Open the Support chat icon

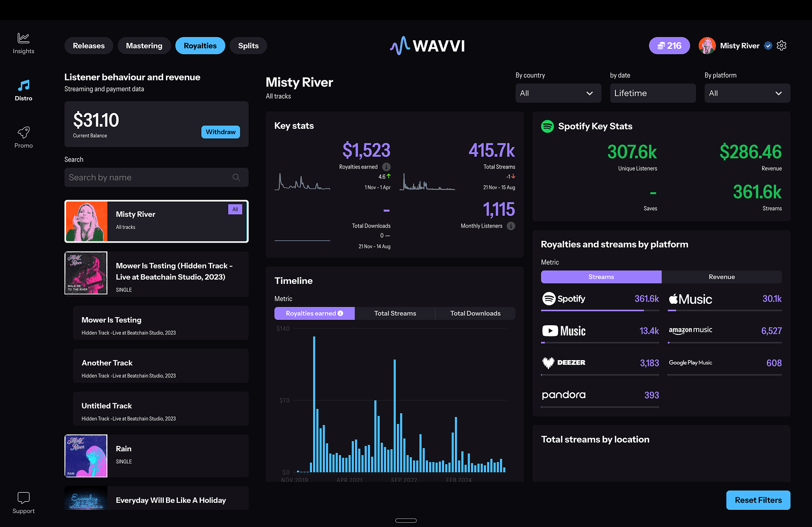[x=24, y=498]
